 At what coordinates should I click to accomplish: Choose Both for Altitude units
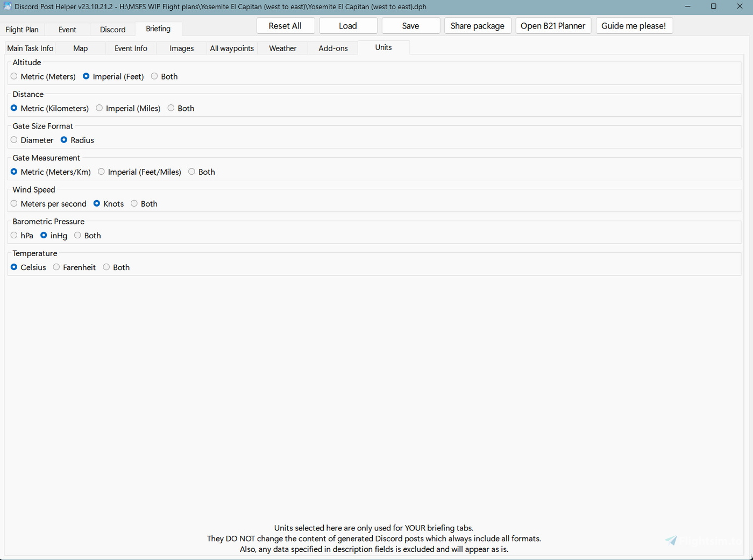coord(154,76)
